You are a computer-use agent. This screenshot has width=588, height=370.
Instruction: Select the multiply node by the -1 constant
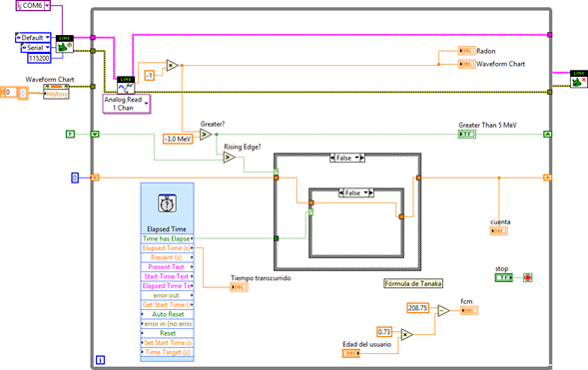coord(172,66)
